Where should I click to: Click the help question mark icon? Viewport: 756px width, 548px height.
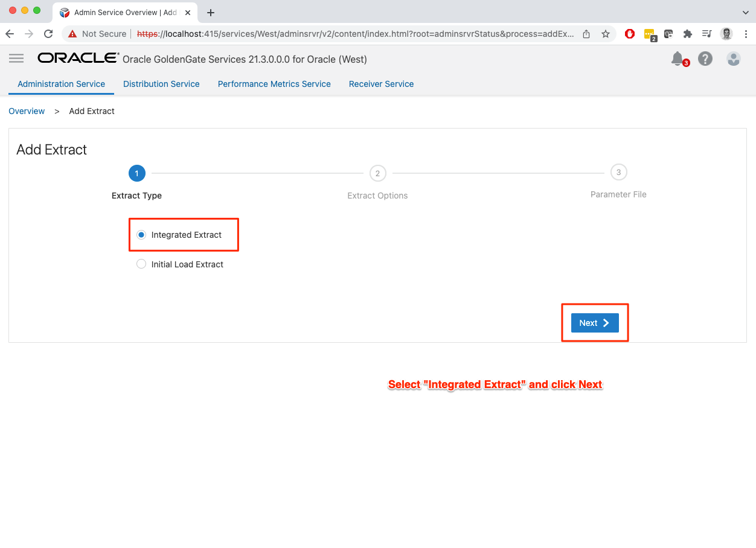(x=705, y=59)
